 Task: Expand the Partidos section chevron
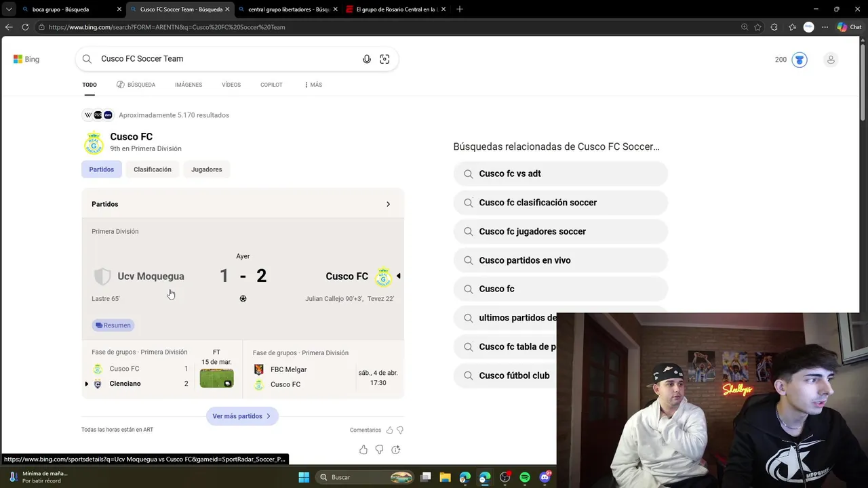click(388, 204)
